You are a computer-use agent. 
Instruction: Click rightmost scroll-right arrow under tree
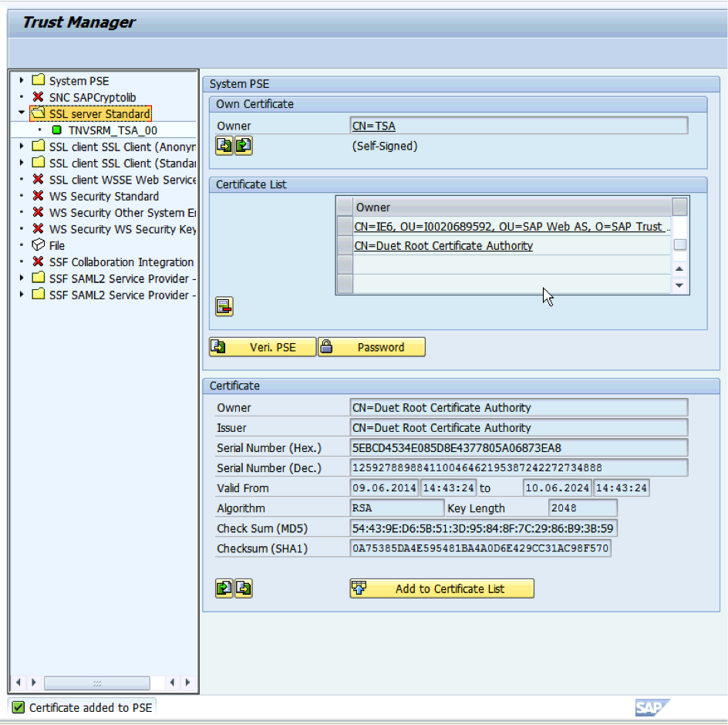(187, 683)
